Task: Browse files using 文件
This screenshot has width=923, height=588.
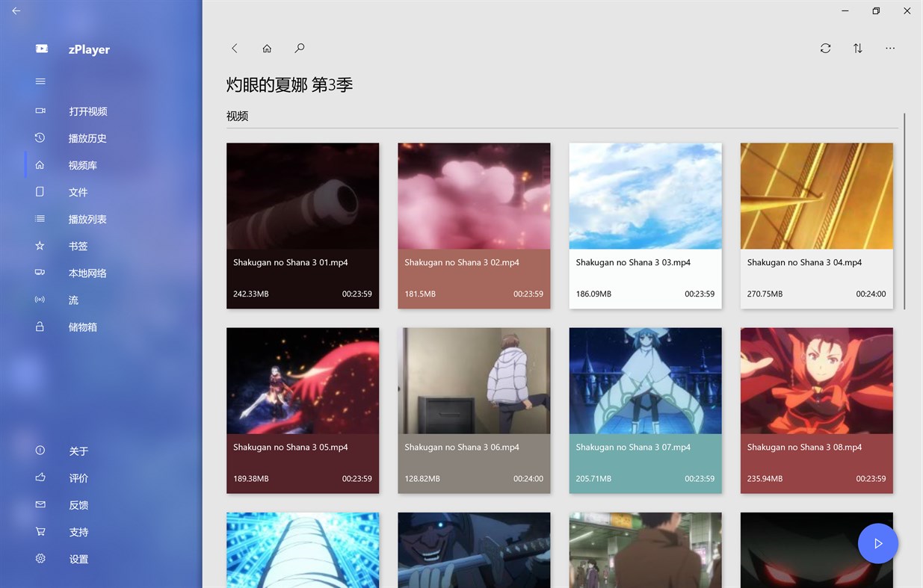Action: 78,191
